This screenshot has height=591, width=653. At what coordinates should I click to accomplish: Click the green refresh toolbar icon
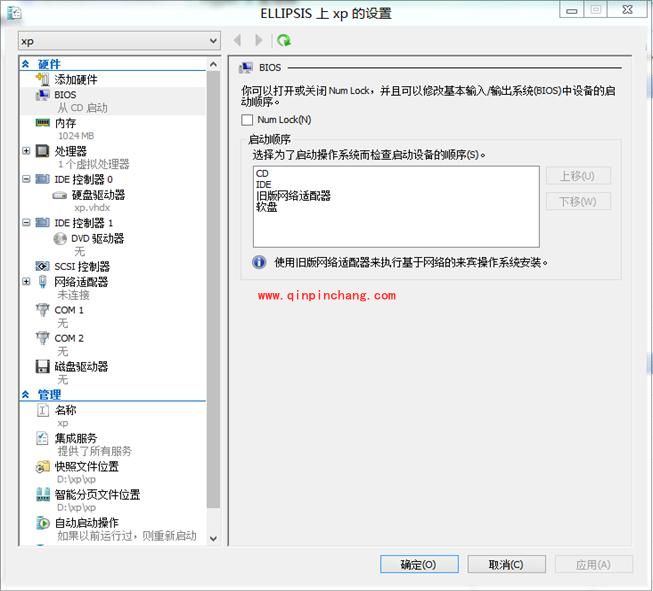coord(284,40)
